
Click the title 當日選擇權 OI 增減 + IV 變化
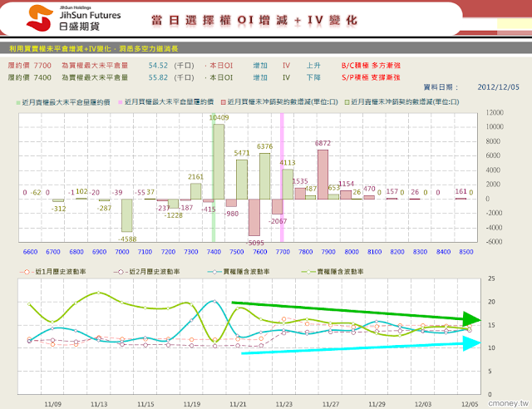tap(254, 20)
